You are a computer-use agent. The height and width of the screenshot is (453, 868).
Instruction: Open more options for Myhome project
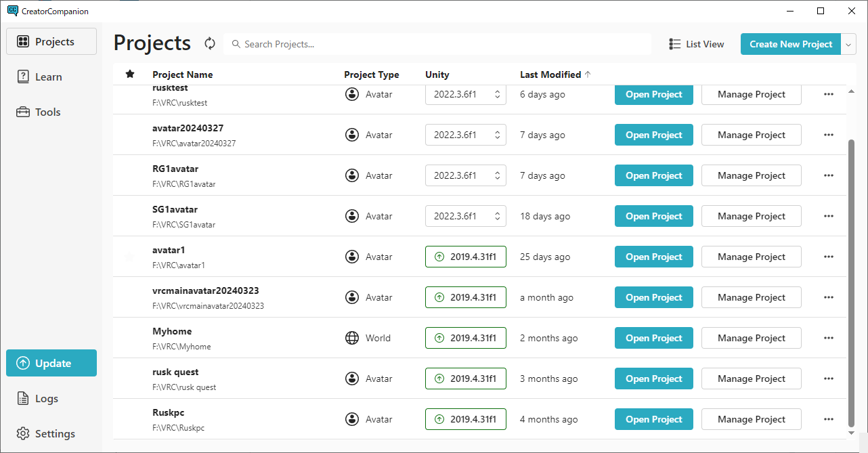tap(829, 338)
